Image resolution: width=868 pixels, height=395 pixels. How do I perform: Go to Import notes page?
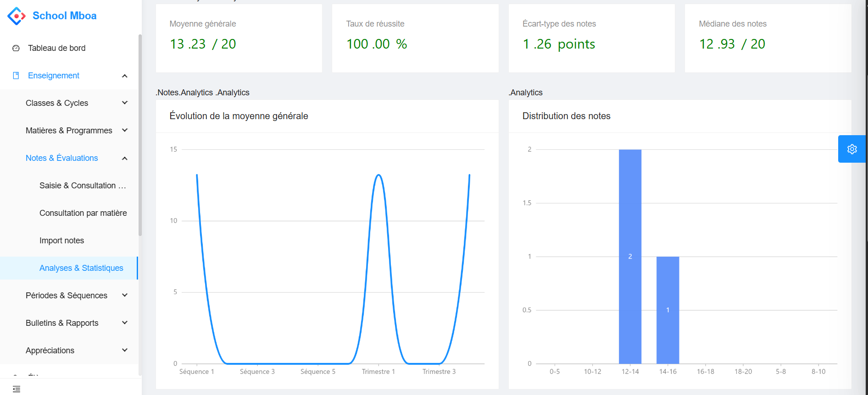coord(61,241)
